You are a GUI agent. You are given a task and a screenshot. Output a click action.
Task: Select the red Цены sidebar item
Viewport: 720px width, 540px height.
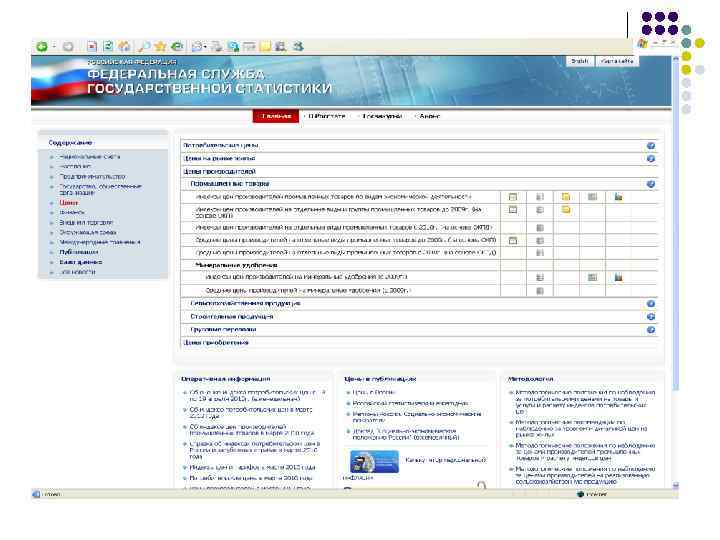click(x=68, y=202)
